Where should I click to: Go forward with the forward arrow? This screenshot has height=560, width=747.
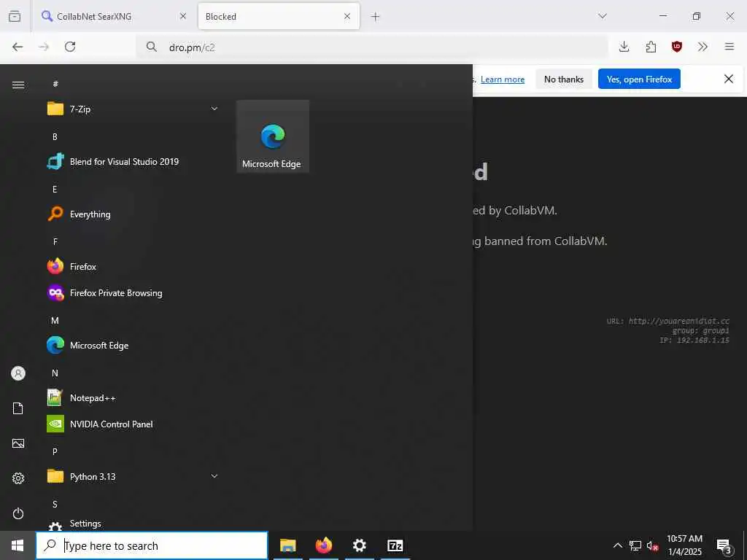click(x=44, y=47)
